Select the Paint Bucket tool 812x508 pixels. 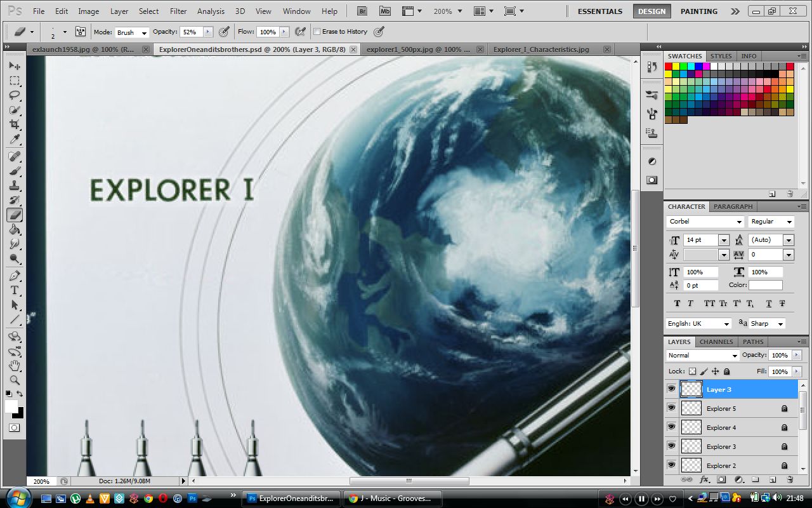[x=15, y=229]
